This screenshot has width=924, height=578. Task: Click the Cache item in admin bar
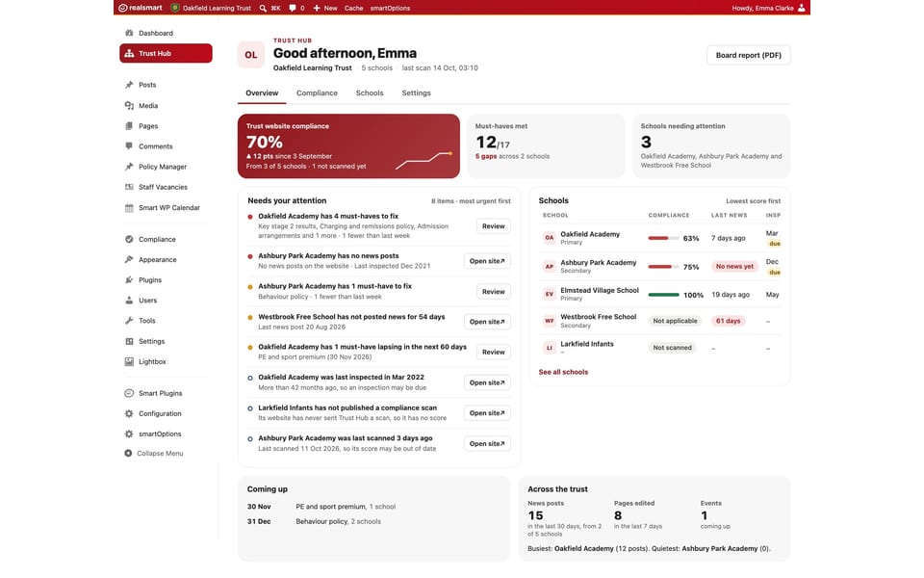(353, 9)
